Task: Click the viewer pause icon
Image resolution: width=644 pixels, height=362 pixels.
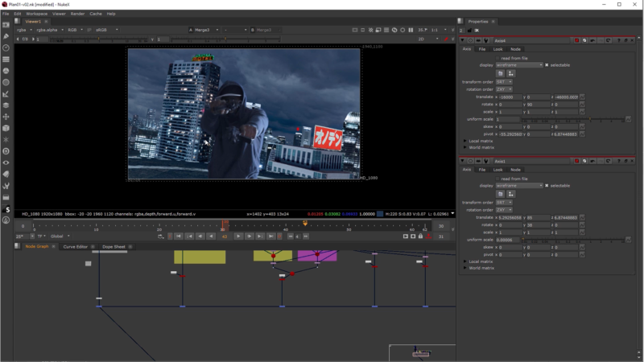Action: 411,30
